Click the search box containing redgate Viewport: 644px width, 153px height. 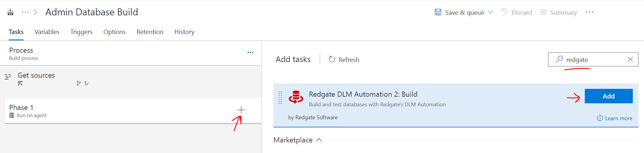(593, 59)
